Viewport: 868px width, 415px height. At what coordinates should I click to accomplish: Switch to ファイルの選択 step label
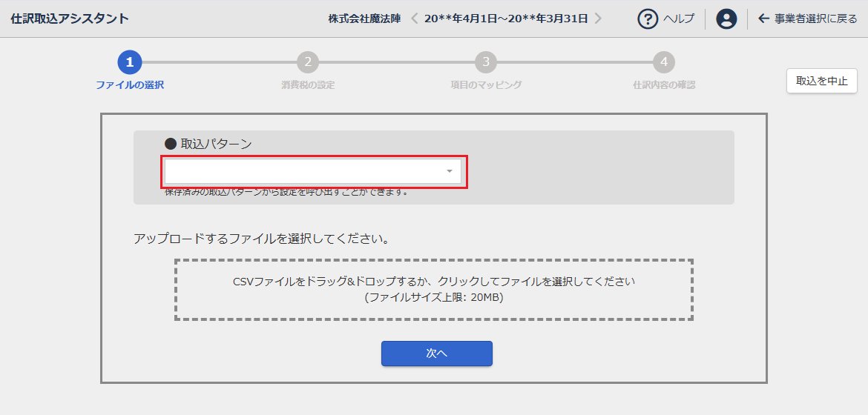pyautogui.click(x=130, y=85)
